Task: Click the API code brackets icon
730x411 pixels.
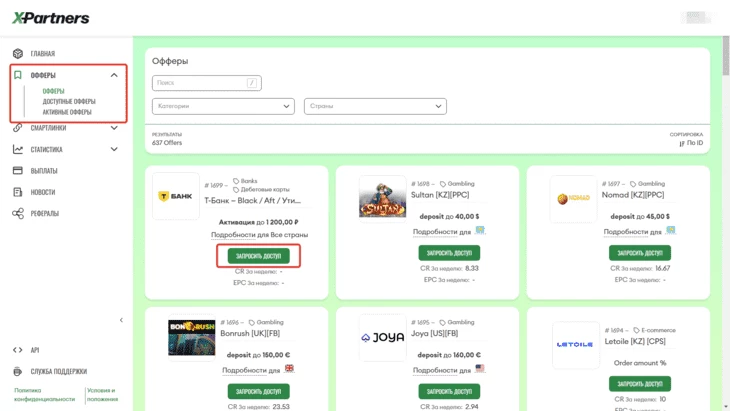Action: [x=18, y=350]
